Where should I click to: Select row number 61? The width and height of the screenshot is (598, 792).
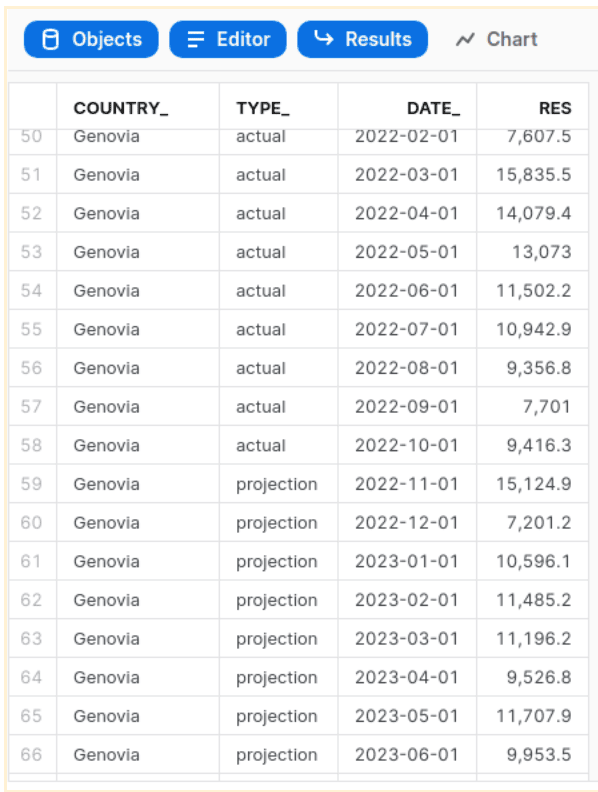coord(31,561)
